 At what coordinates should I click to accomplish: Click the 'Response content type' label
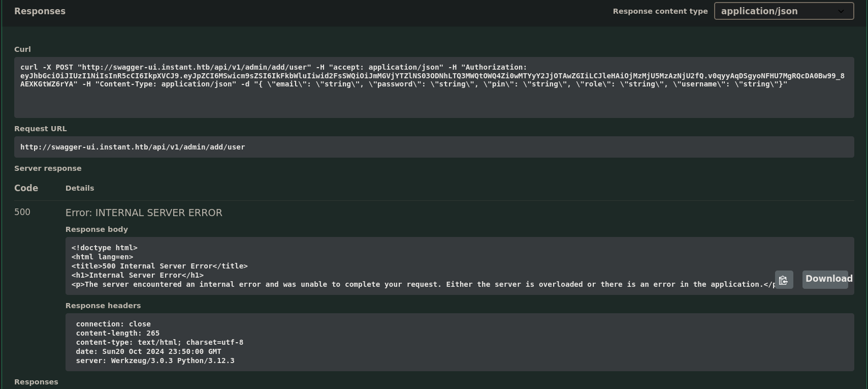pyautogui.click(x=660, y=11)
